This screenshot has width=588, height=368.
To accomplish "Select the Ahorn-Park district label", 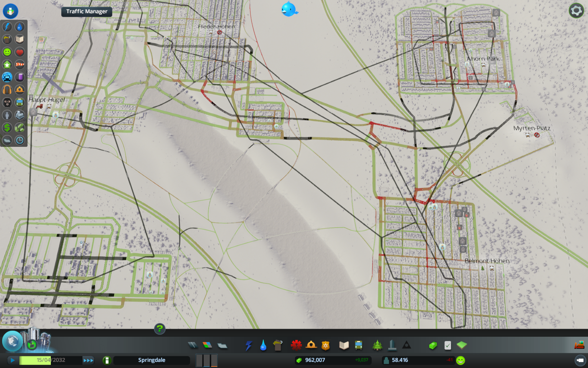I will click(483, 59).
